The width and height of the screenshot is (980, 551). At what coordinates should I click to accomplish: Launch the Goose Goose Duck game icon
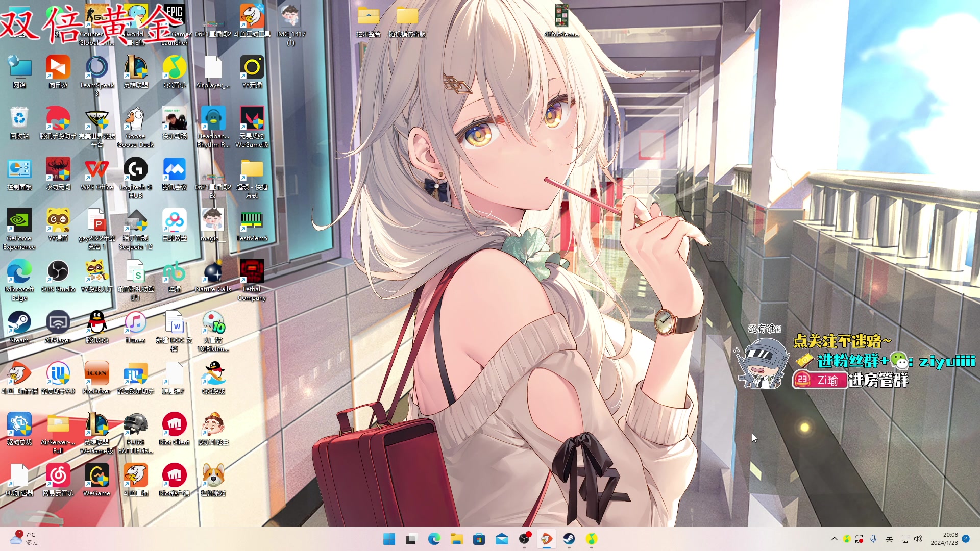coord(135,127)
